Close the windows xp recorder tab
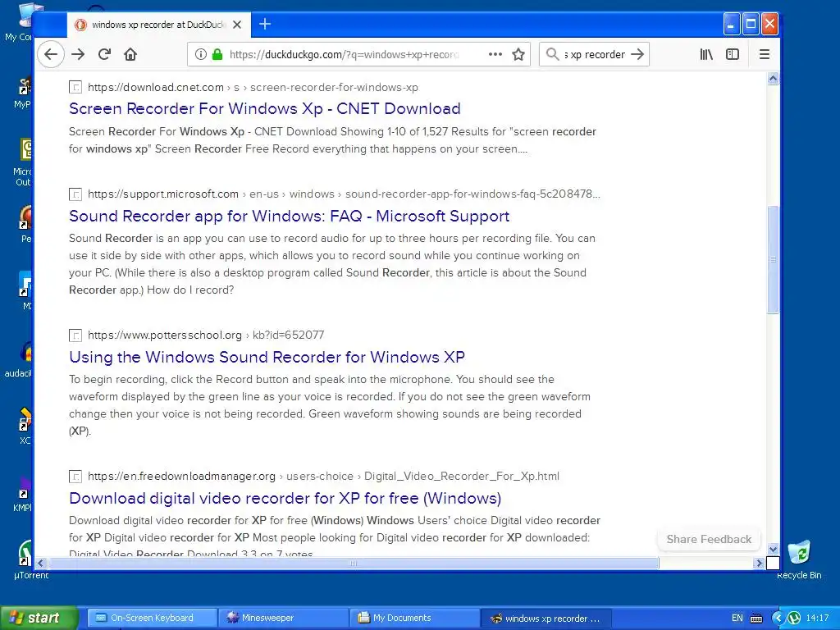 237,25
